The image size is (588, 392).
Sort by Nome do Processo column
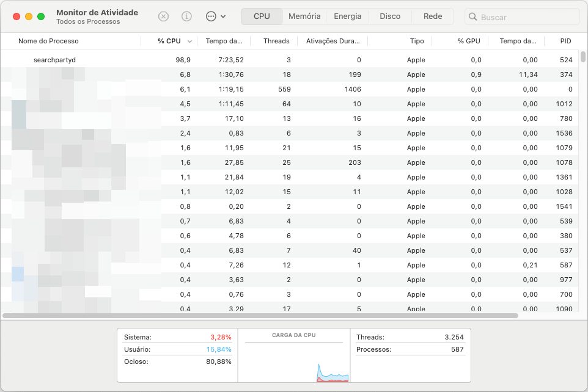(x=48, y=41)
